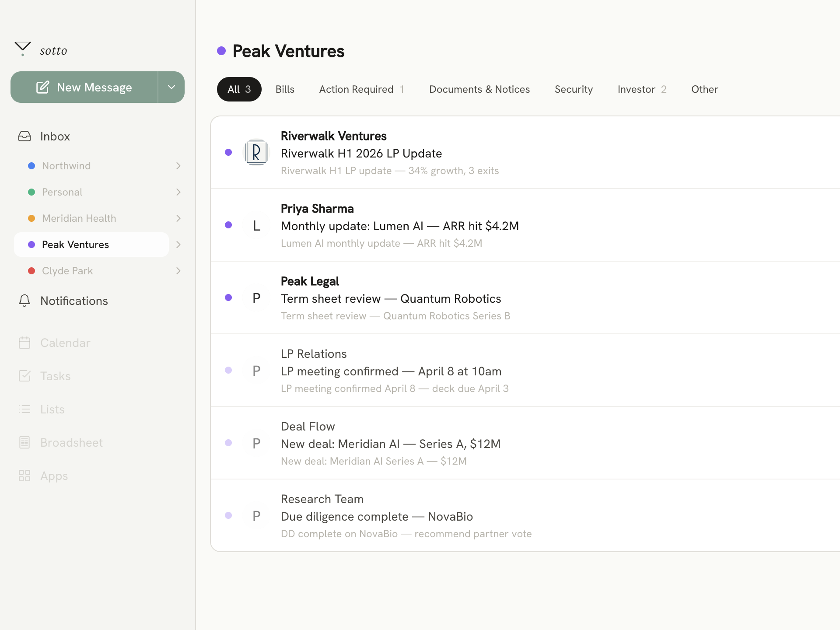This screenshot has height=630, width=840.
Task: Open New Message dropdown arrow
Action: pyautogui.click(x=171, y=87)
